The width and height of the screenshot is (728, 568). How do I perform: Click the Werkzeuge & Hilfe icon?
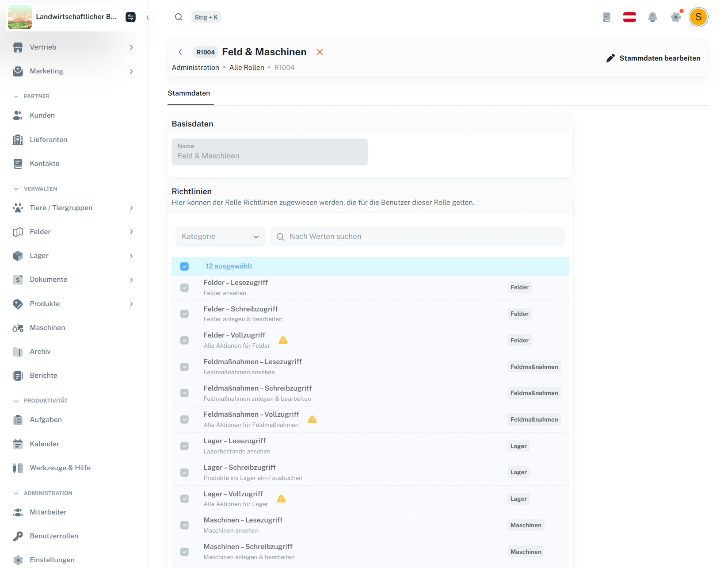tap(18, 468)
